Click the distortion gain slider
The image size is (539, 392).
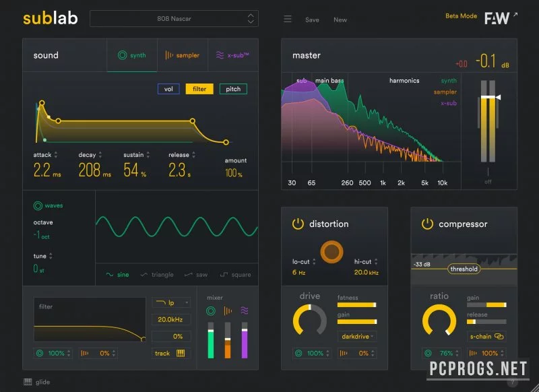pyautogui.click(x=357, y=321)
